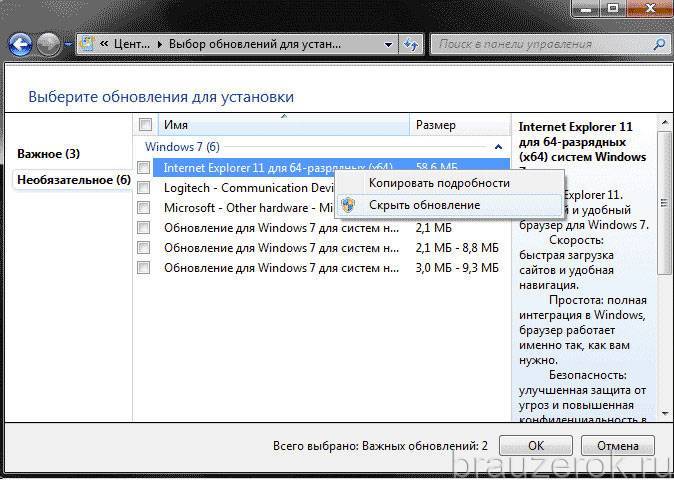674x481 pixels.
Task: Choose 'Скрыть обновление' from context menu
Action: click(449, 205)
